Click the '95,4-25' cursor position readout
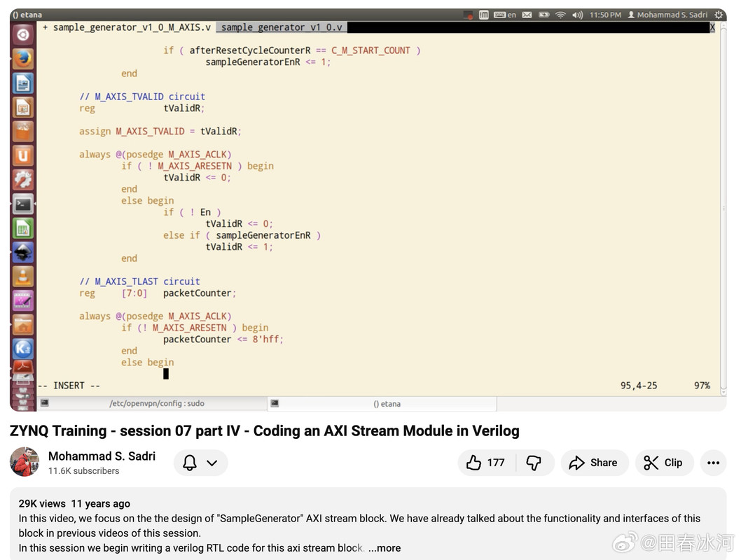The width and height of the screenshot is (741, 560). 639,386
